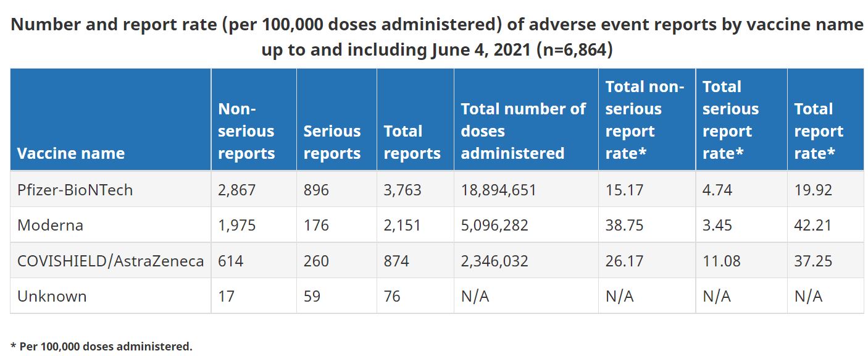Click AstraZeneca doses administered 2,346,032
The height and width of the screenshot is (356, 868).
coord(495,261)
